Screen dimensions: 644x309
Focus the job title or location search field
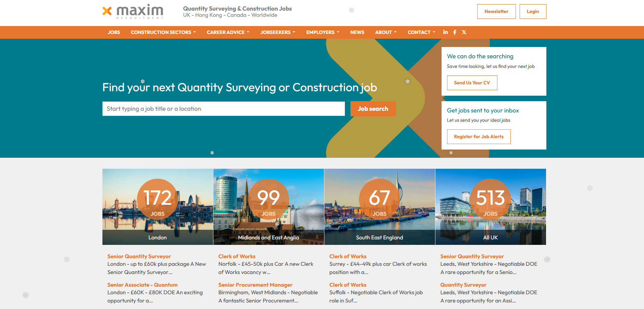click(224, 109)
